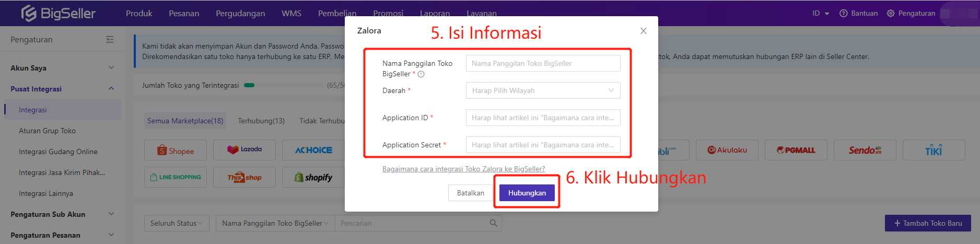Image resolution: width=980 pixels, height=244 pixels.
Task: Open the ID language dropdown
Action: [x=821, y=13]
